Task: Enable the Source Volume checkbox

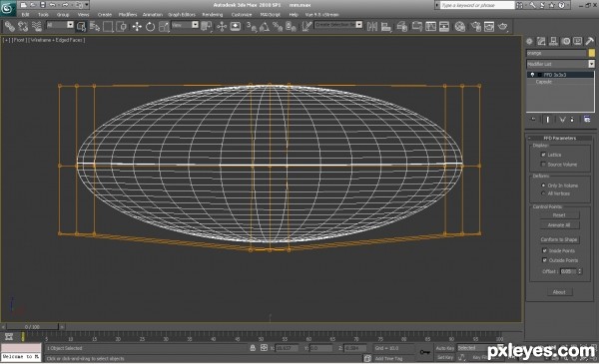Action: (x=543, y=165)
